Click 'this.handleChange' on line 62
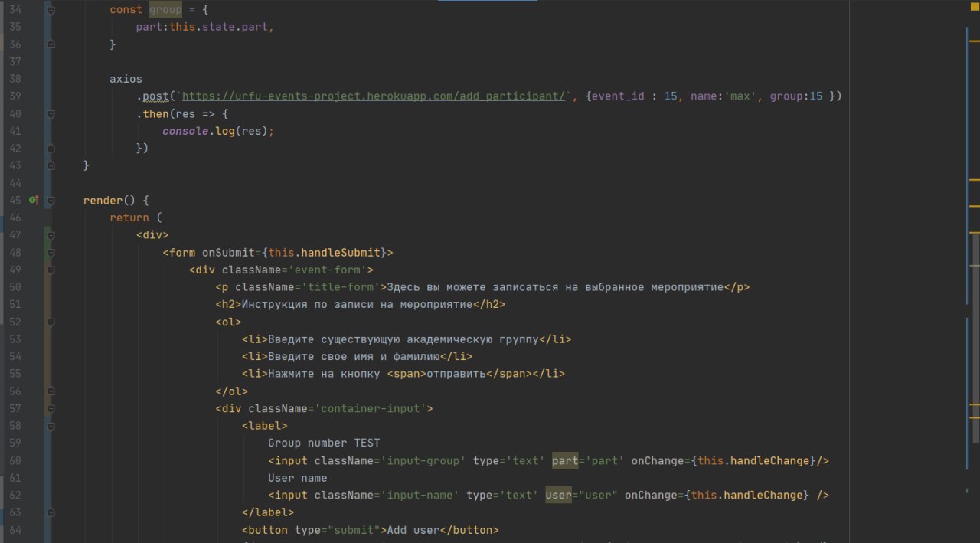Image resolution: width=980 pixels, height=543 pixels. click(x=747, y=495)
